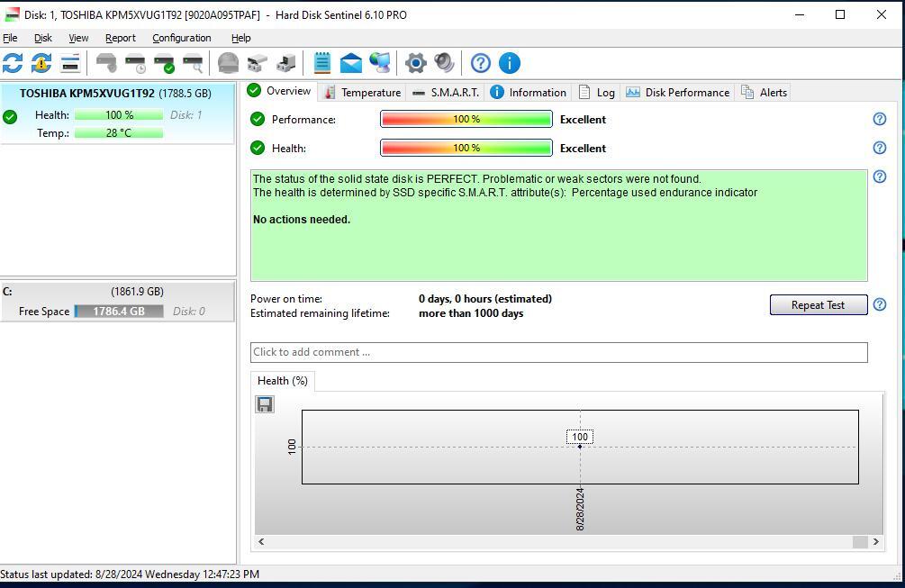This screenshot has height=588, width=905.
Task: Click the speaker sound alert icon
Action: pyautogui.click(x=445, y=63)
